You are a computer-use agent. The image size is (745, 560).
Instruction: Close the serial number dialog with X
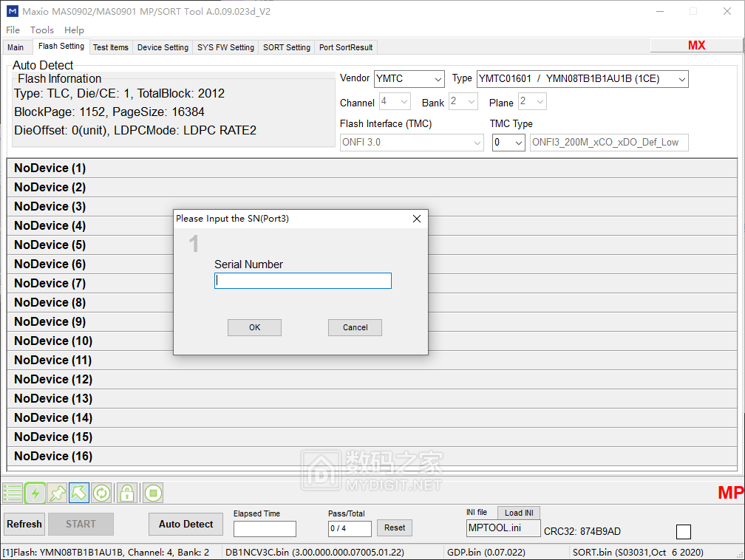click(417, 219)
